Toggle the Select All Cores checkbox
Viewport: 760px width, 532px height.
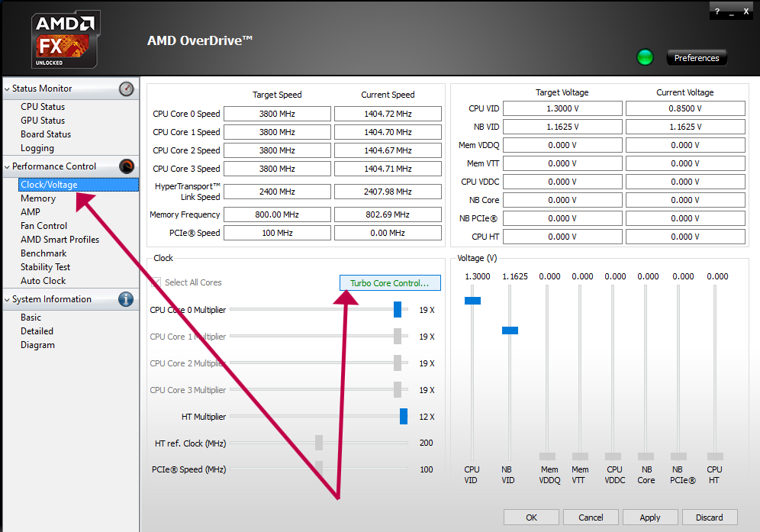[157, 282]
